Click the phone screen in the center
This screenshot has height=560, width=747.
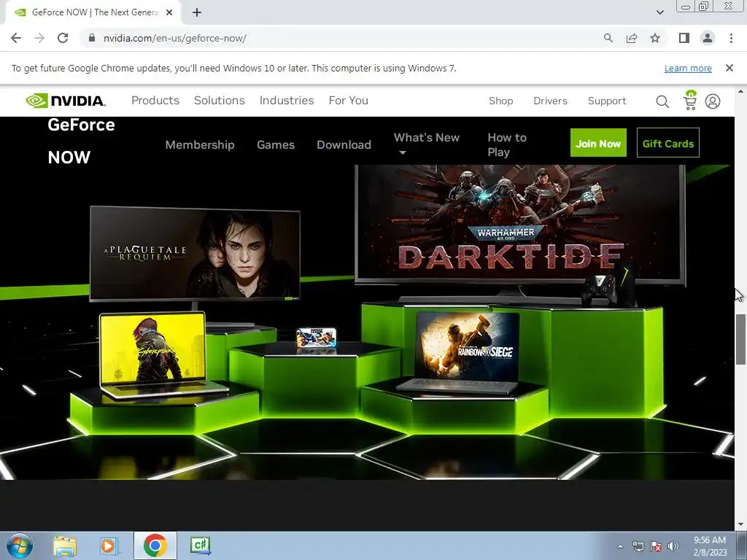tap(317, 338)
